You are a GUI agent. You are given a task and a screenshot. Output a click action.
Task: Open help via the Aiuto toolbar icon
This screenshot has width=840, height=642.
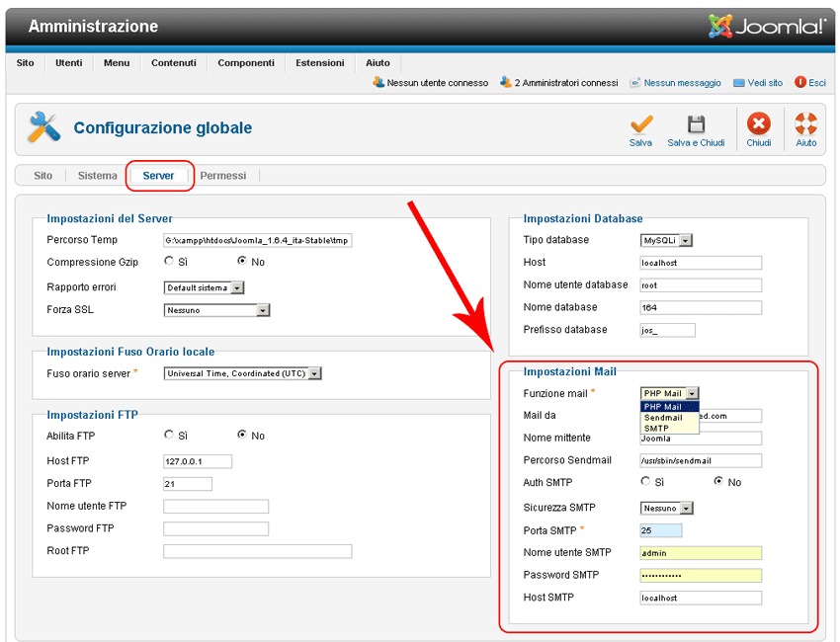805,121
